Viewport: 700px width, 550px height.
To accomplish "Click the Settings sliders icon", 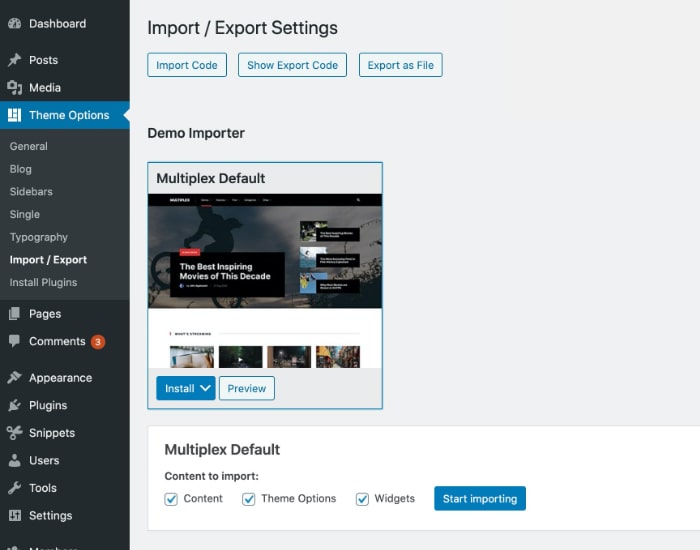I will click(x=14, y=516).
